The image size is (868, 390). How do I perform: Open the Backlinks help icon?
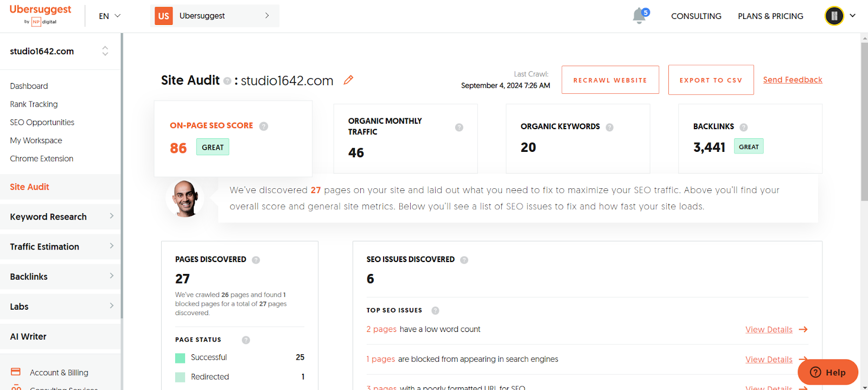tap(743, 127)
